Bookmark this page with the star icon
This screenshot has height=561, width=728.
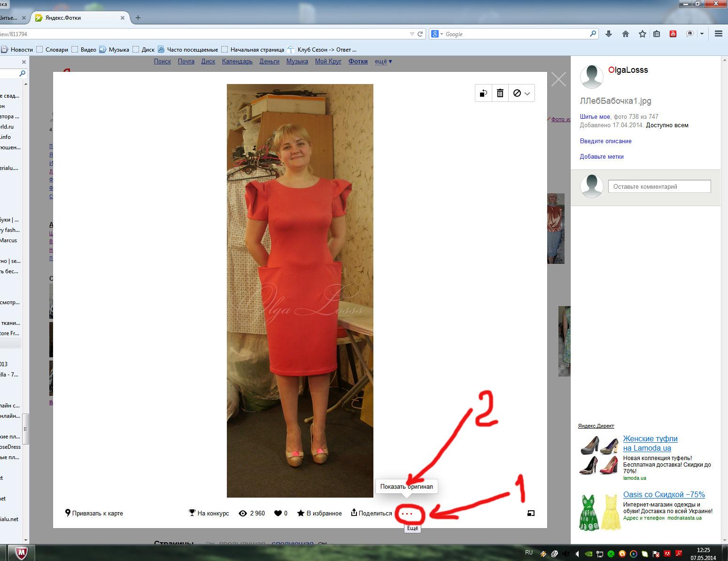tap(643, 34)
